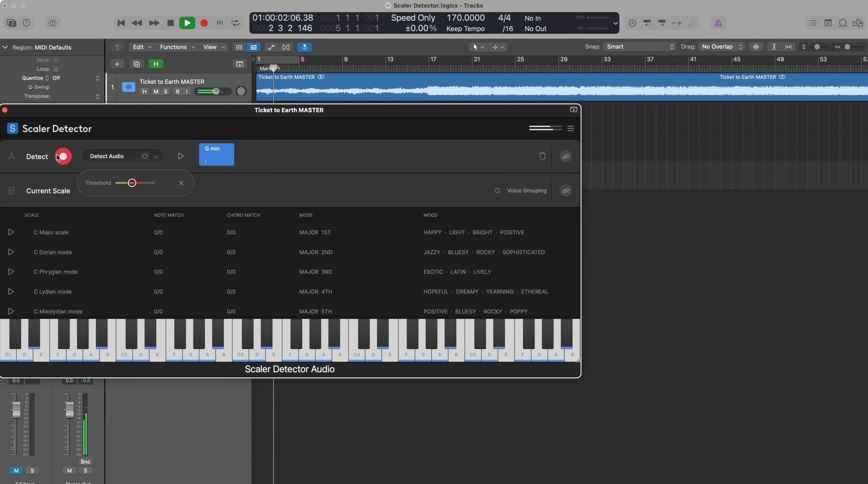Open the Drag No Overlap dropdown

722,47
